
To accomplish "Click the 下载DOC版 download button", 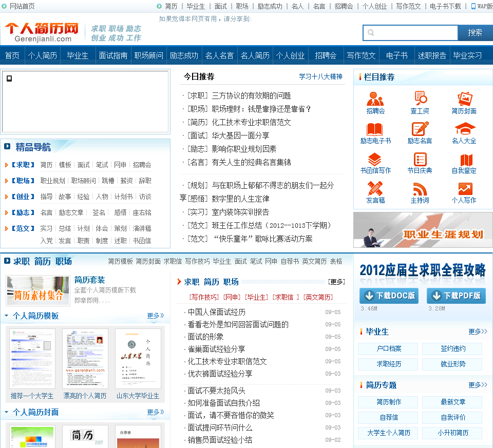I will 389,296.
